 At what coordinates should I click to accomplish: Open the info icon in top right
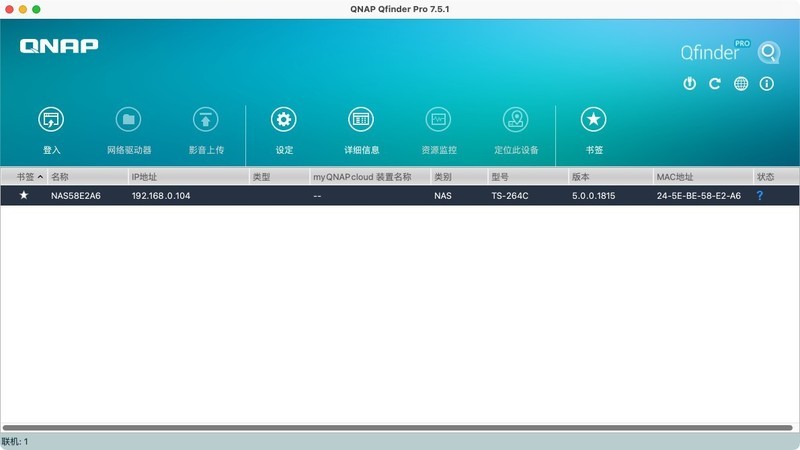(x=766, y=83)
